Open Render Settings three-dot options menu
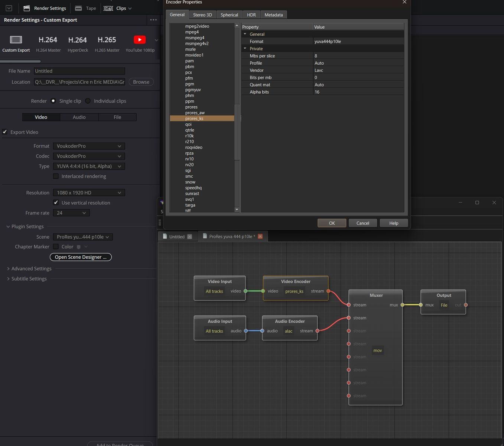504x446 pixels. 153,20
